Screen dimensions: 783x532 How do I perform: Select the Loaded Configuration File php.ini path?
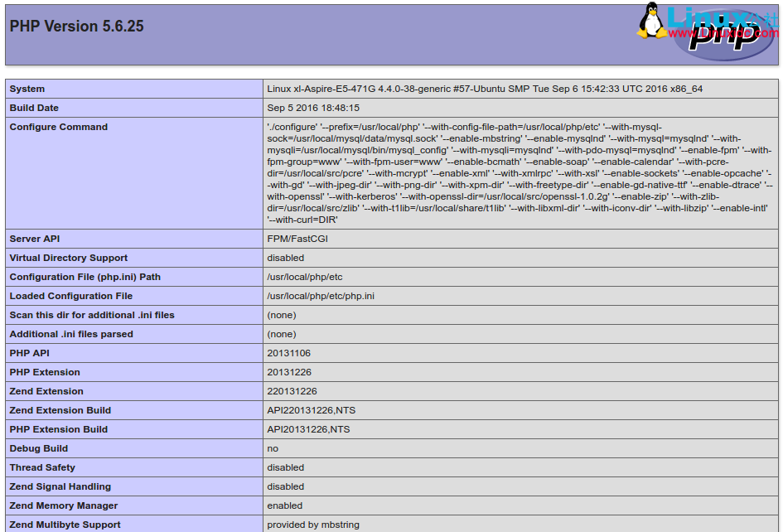click(x=320, y=296)
